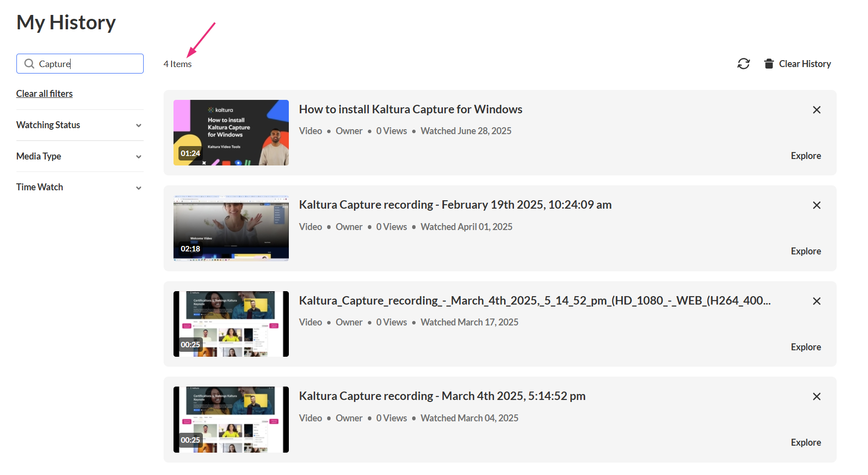Open thumbnail of the 01:24 install video
Image resolution: width=868 pixels, height=475 pixels.
231,133
